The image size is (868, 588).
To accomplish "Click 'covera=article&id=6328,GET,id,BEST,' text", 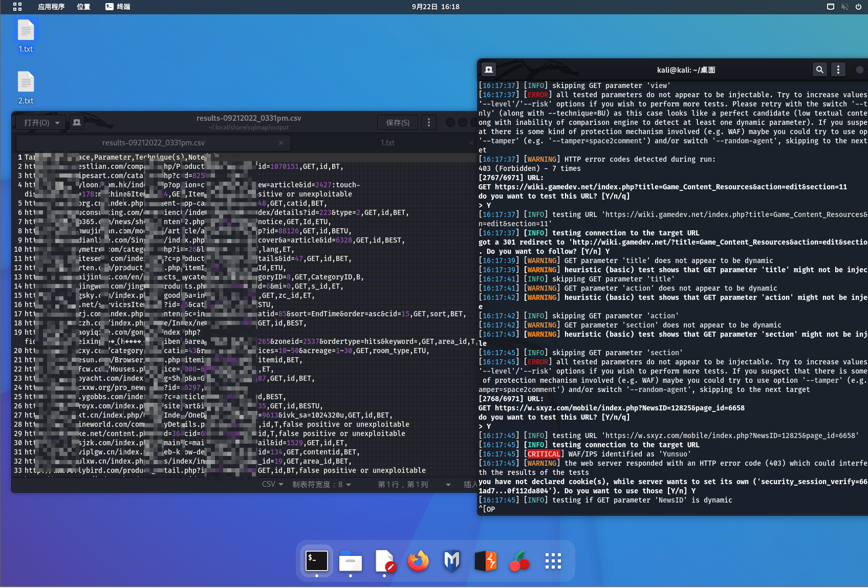I will (331, 240).
